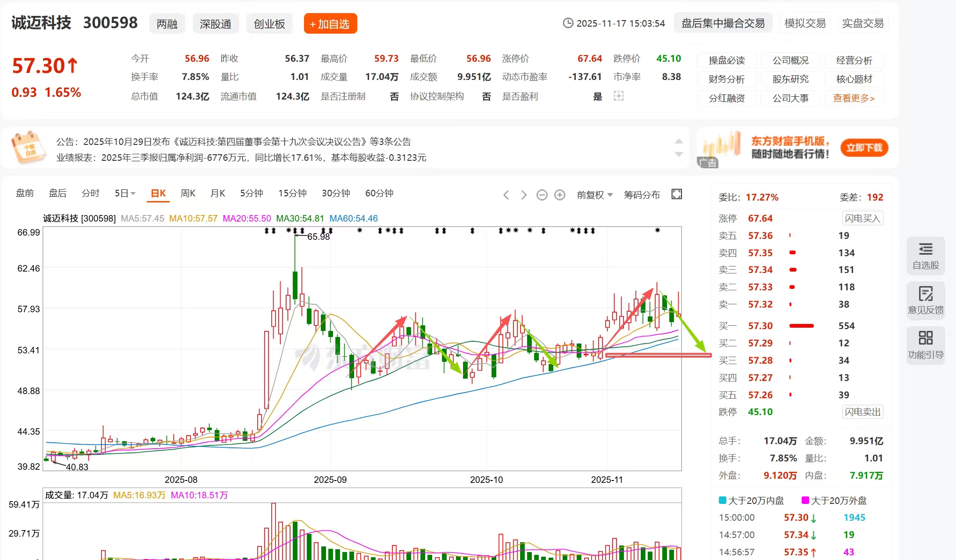Toggle the 两融 tag

pos(167,24)
